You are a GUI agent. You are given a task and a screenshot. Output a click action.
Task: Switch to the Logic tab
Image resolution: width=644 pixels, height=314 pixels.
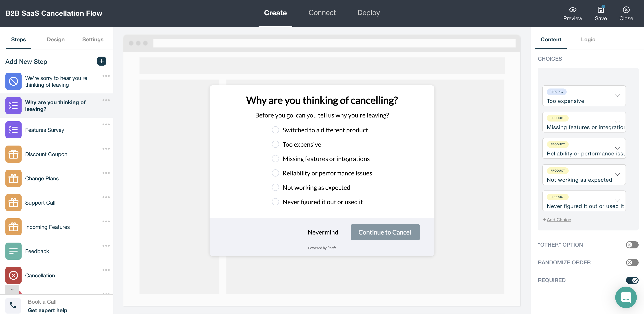click(x=588, y=40)
